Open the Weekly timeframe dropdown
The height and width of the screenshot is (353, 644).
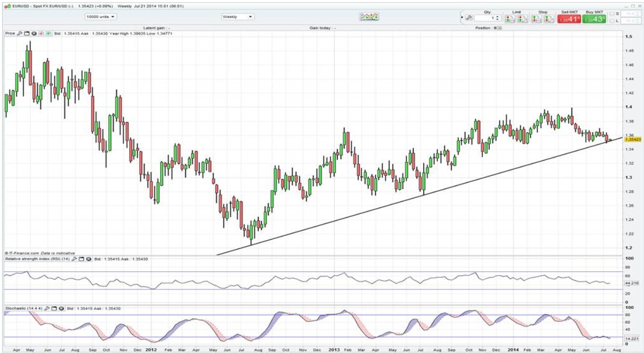238,17
